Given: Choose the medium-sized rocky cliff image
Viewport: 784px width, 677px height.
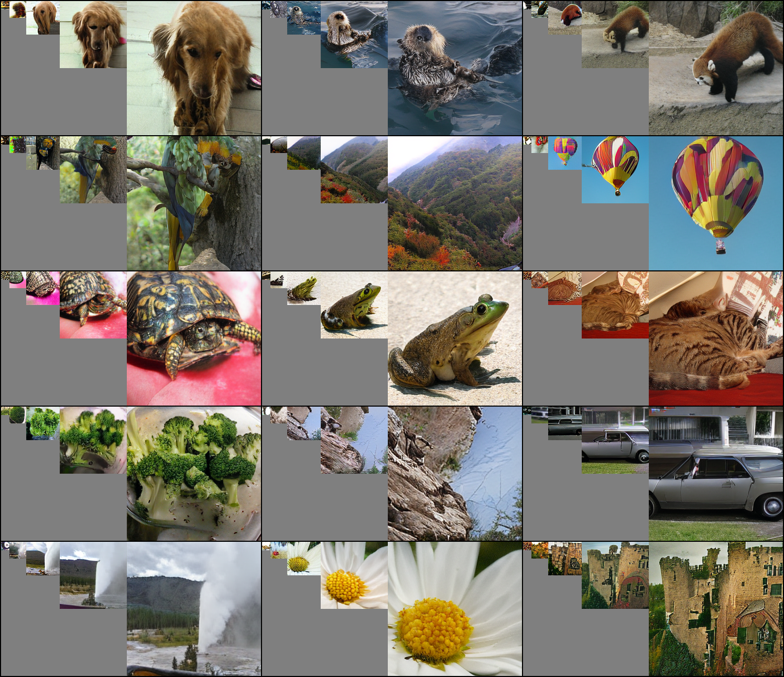Looking at the screenshot, I should [x=354, y=440].
